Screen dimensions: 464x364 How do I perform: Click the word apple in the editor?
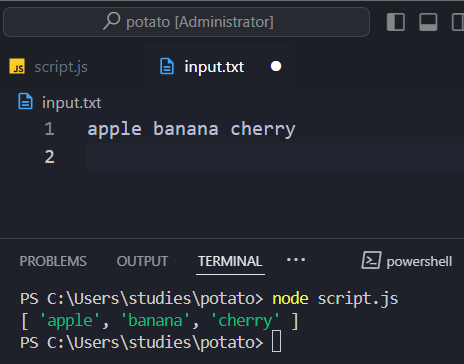click(114, 129)
